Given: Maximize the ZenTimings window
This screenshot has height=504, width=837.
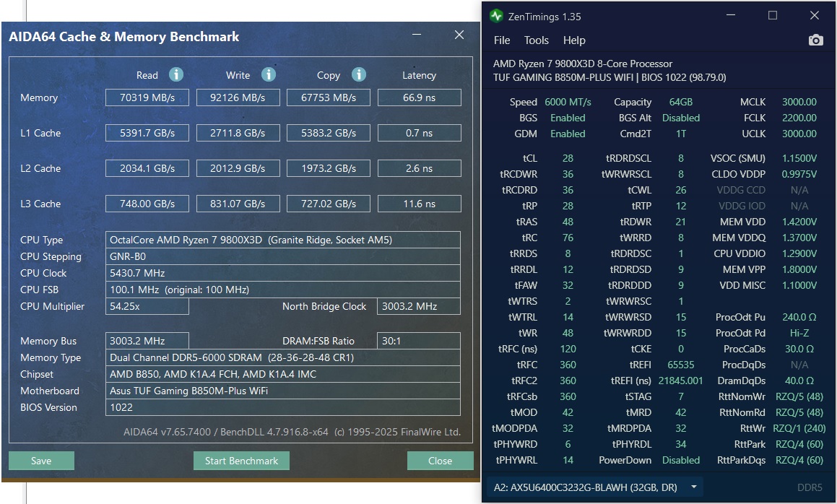Looking at the screenshot, I should point(773,15).
